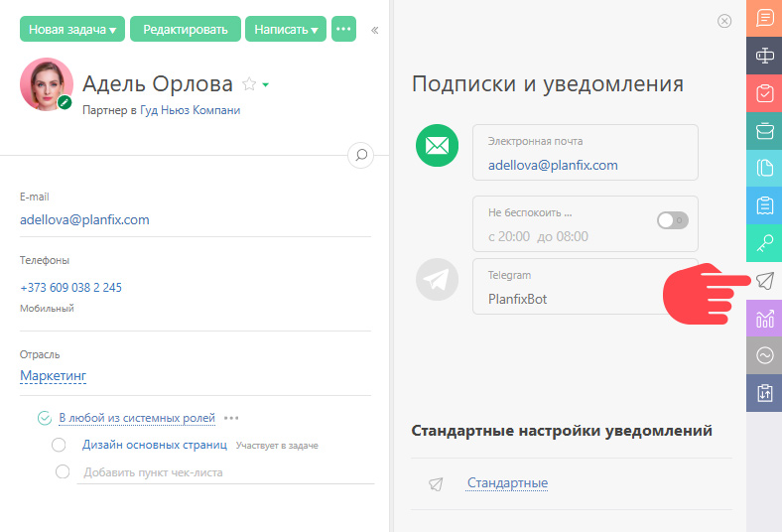Open the teal inbox tray sidebar icon
Viewport: 782px width, 532px height.
(x=764, y=131)
